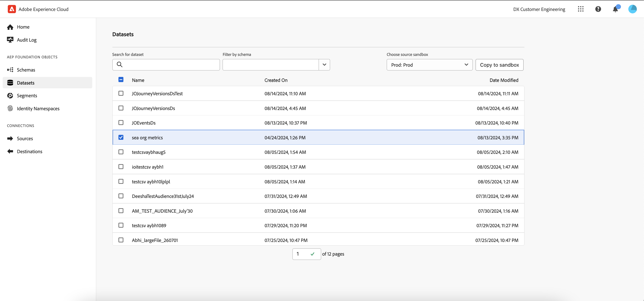Sort by Date Modified column header

coord(504,80)
